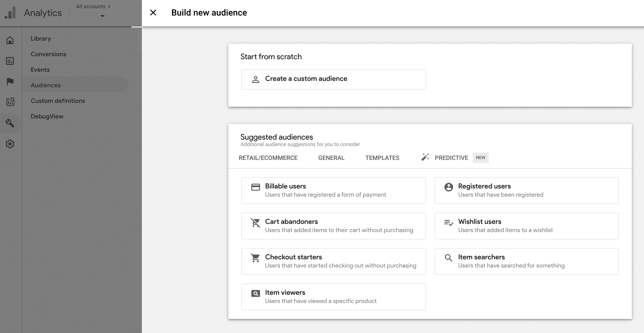Open the RETAIL/ECOMMERCE tab
The image size is (644, 333).
coord(268,158)
